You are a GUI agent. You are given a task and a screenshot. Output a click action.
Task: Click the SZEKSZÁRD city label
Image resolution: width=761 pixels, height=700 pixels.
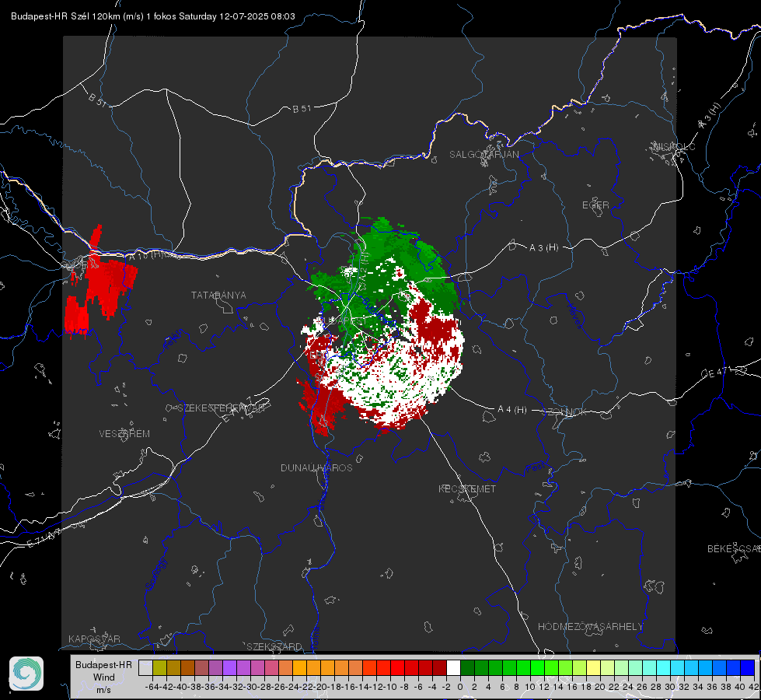click(x=274, y=646)
